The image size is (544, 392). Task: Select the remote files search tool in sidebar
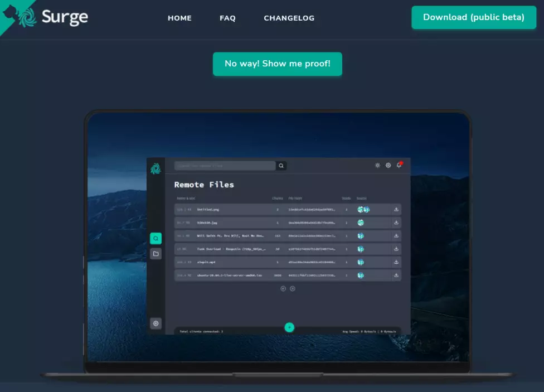[156, 238]
